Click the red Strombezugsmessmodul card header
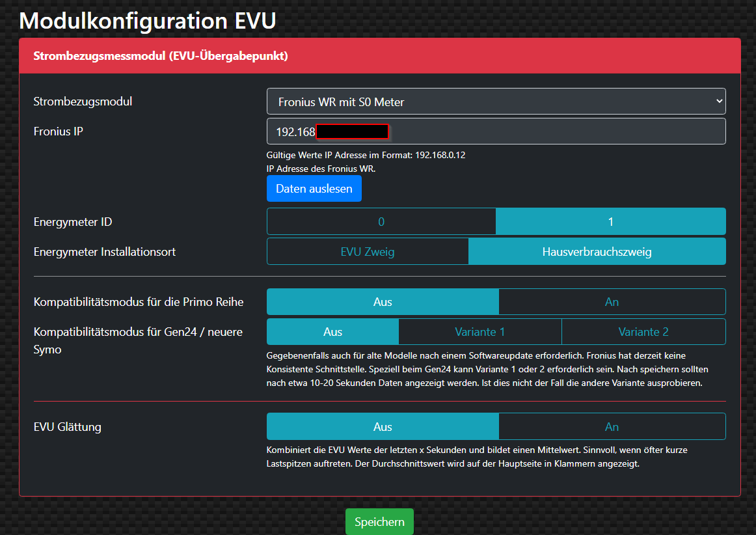756x535 pixels. click(380, 56)
